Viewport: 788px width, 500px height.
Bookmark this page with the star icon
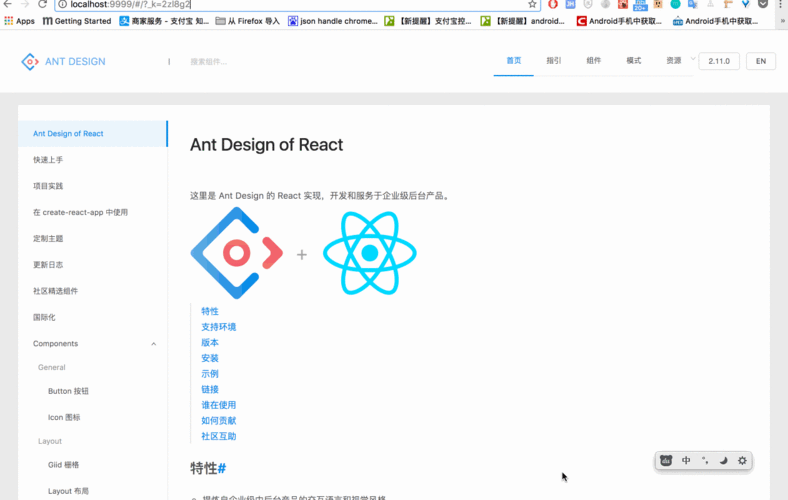(532, 5)
